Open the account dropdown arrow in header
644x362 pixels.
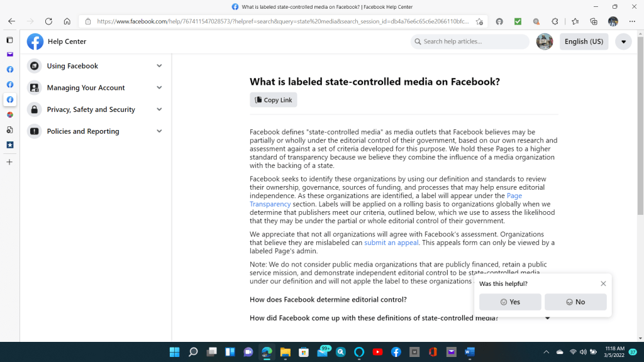point(623,41)
